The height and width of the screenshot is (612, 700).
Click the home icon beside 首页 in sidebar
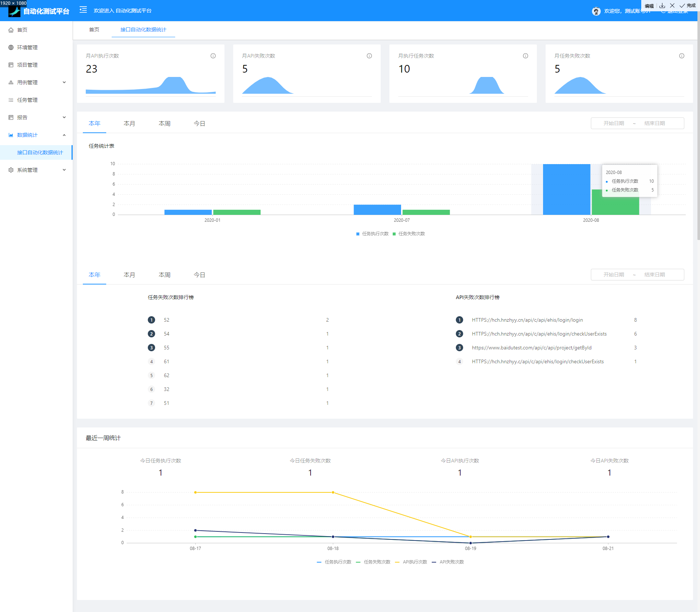pos(11,30)
